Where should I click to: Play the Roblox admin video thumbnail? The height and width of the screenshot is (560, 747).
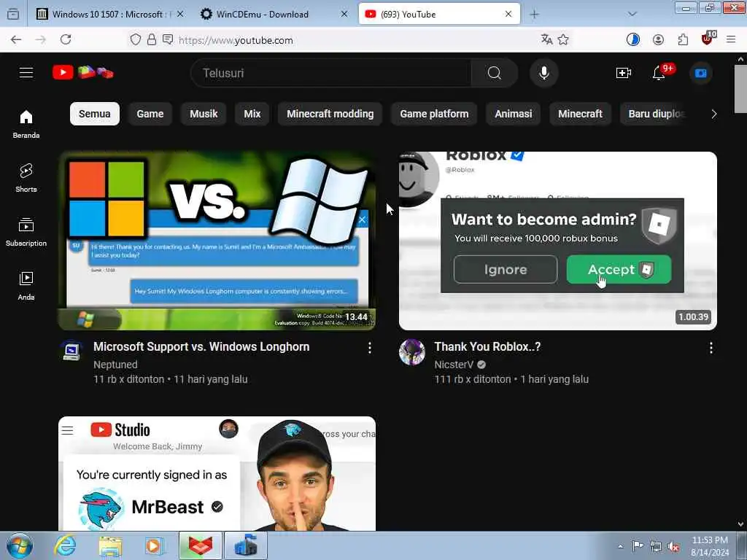tap(558, 241)
